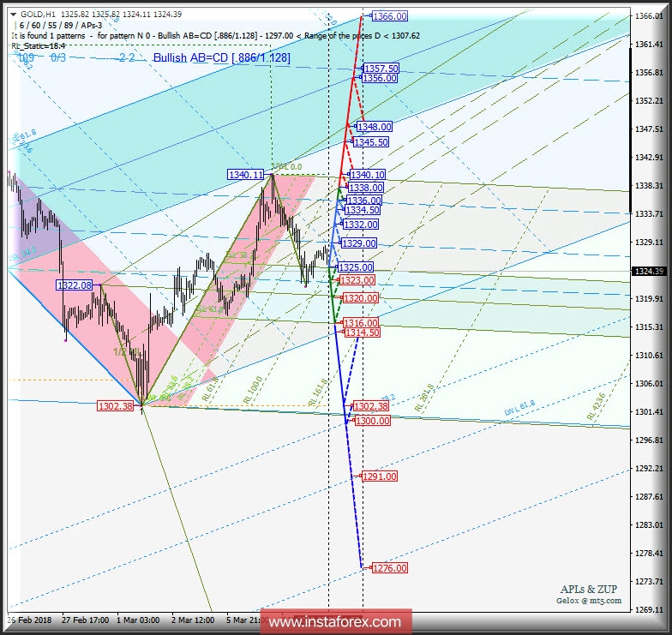This screenshot has height=635, width=672.
Task: Click the RL 161.8 line label
Action: point(318,392)
